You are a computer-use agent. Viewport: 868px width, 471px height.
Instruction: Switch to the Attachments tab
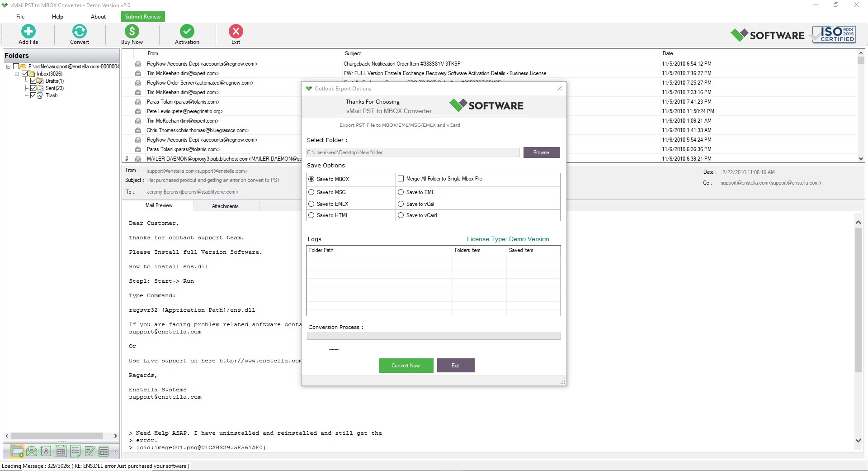point(225,206)
